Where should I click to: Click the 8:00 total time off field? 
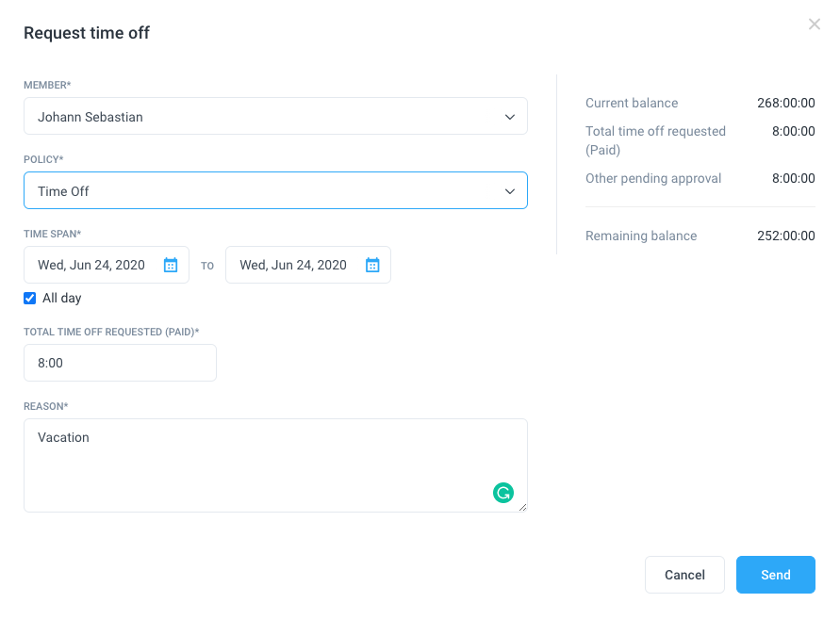click(120, 363)
